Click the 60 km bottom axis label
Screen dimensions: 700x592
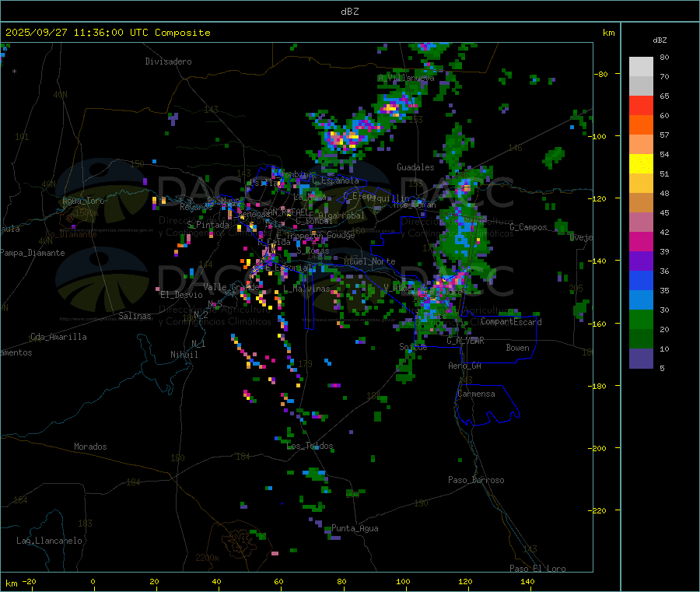coord(279,582)
